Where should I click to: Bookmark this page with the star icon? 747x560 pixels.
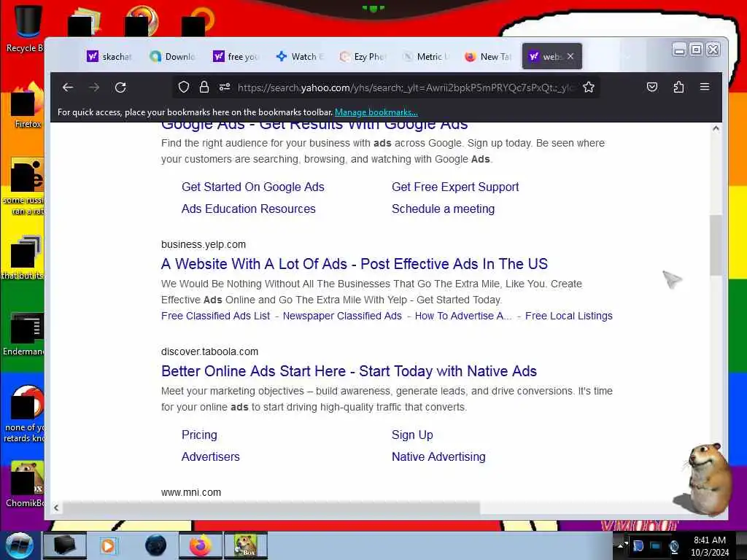click(589, 87)
